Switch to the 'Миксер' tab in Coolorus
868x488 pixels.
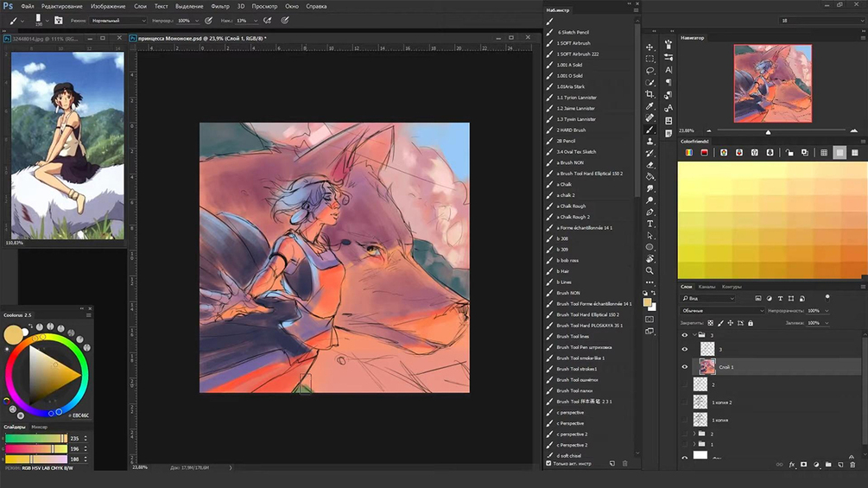coord(40,428)
